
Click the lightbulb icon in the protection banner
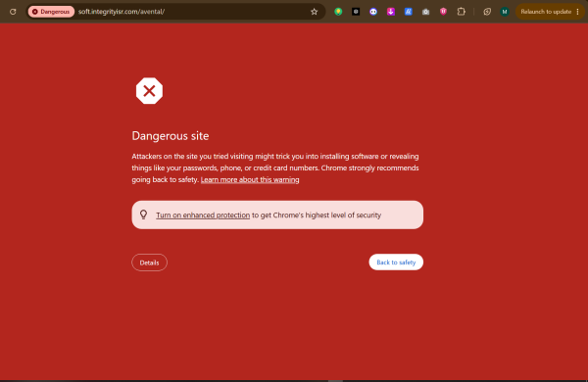144,215
